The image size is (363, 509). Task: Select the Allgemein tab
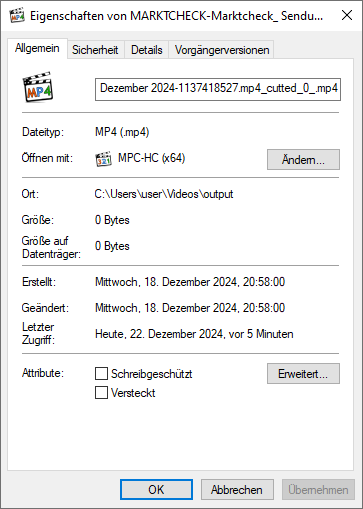37,48
